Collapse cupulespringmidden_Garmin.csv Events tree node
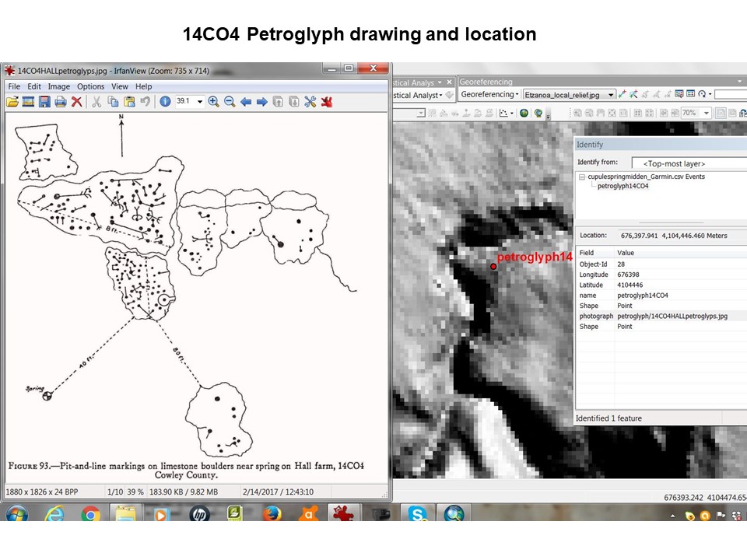Image resolution: width=747 pixels, height=560 pixels. (x=582, y=177)
